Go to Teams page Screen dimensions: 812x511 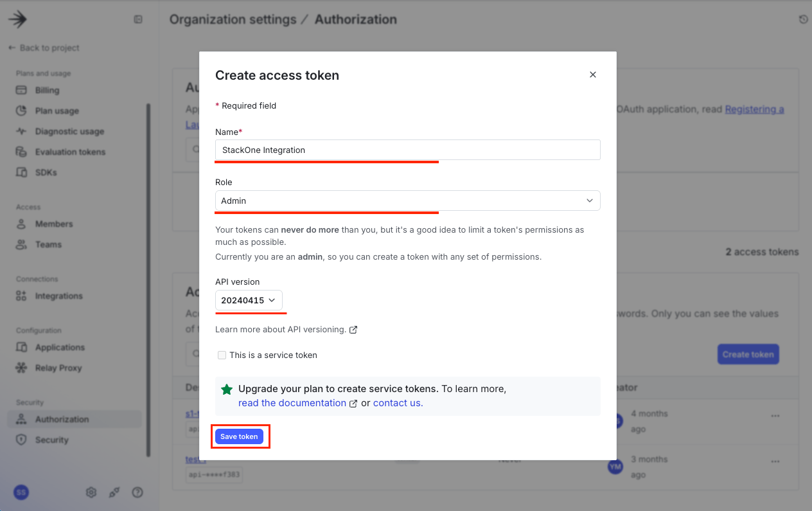(48, 244)
